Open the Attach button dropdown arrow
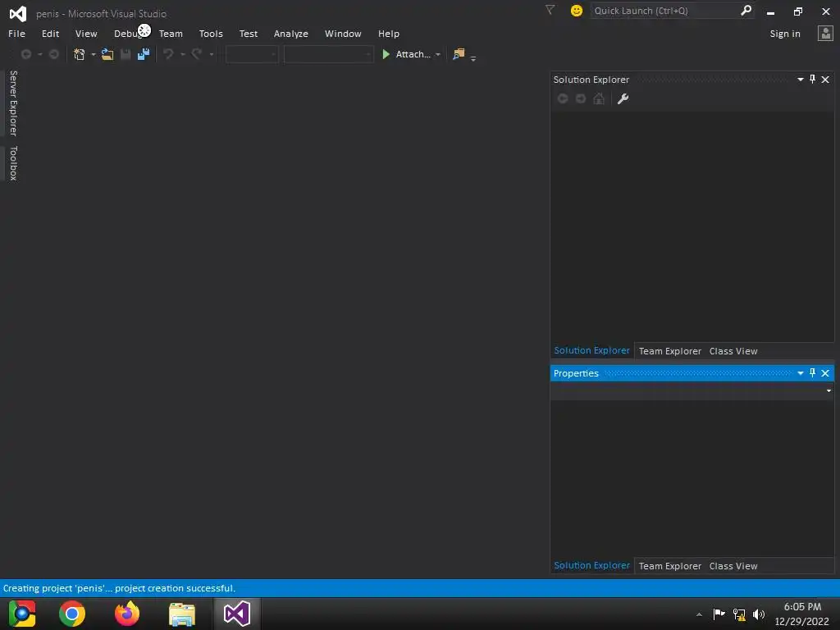This screenshot has width=840, height=630. (x=438, y=55)
